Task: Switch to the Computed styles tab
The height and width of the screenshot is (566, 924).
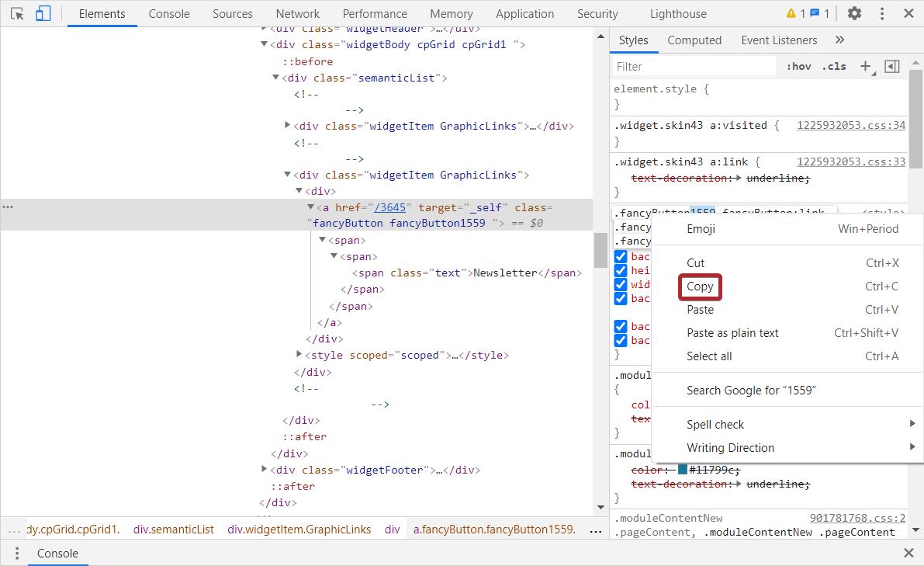Action: [694, 40]
